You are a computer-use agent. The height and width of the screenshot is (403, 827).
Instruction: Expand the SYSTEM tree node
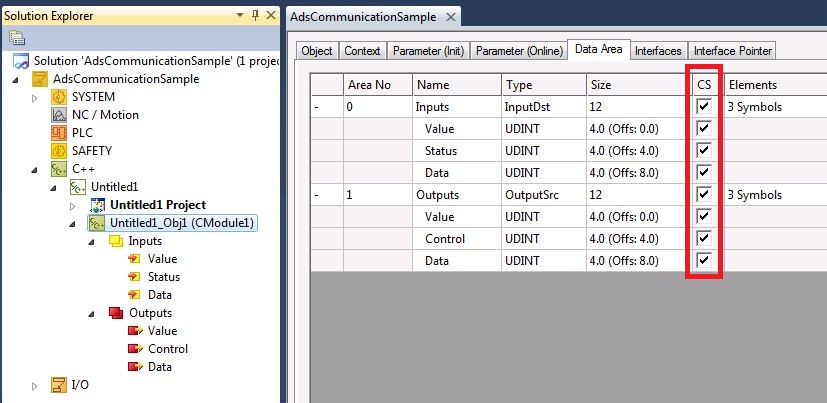coord(35,98)
